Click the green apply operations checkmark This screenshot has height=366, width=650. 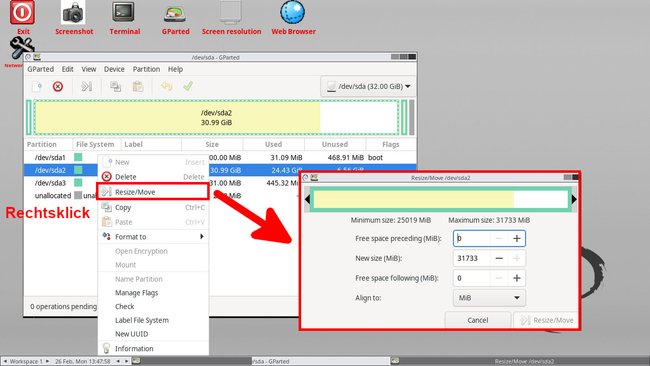click(188, 86)
